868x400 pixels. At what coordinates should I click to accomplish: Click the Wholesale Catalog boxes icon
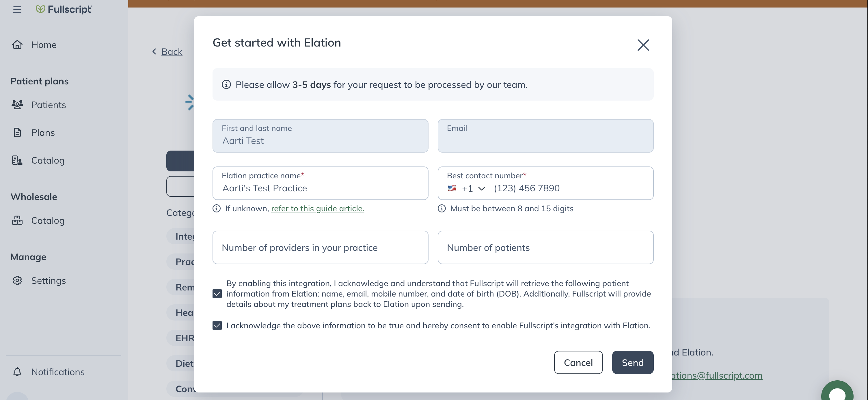tap(17, 220)
